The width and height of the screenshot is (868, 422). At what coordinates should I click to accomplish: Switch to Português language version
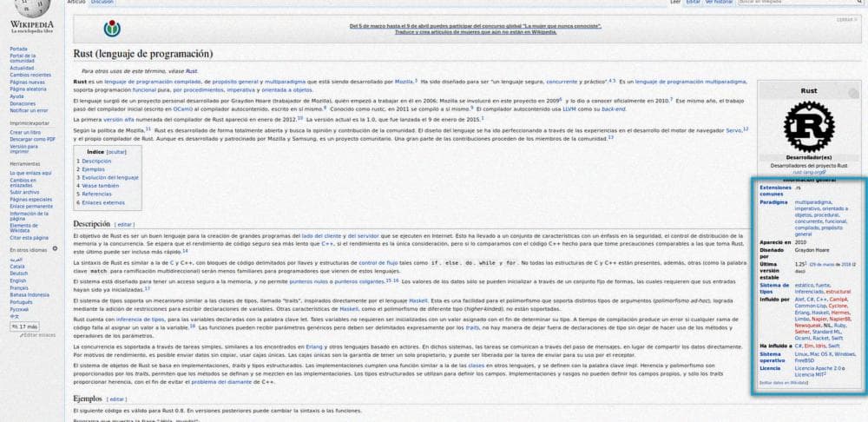point(21,302)
